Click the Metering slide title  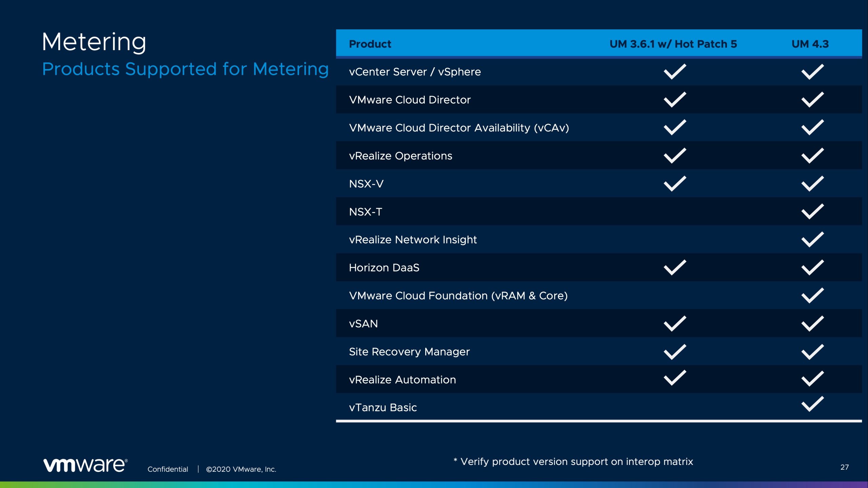(94, 42)
